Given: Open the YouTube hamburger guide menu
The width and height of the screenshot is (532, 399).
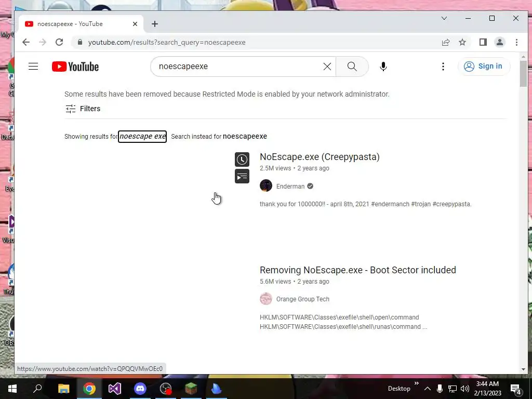Looking at the screenshot, I should pyautogui.click(x=33, y=66).
